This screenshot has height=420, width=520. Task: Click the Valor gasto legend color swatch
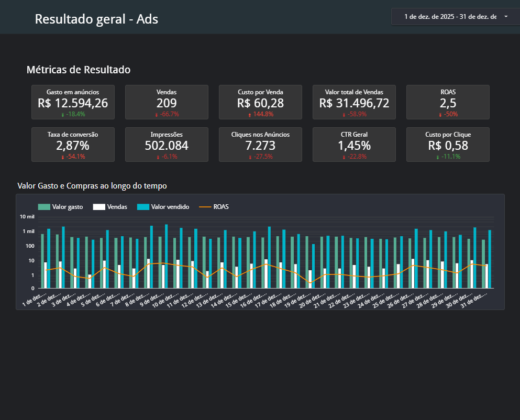pos(44,207)
